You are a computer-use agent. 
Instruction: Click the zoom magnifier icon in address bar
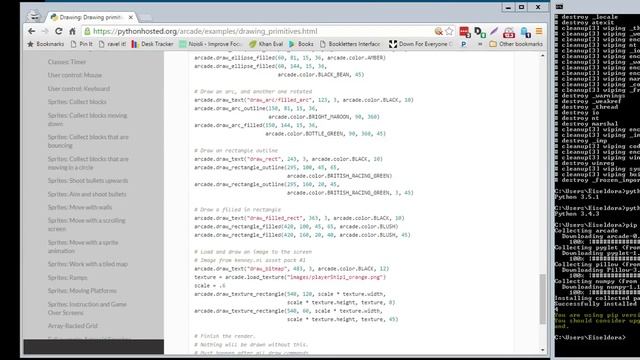pos(439,31)
